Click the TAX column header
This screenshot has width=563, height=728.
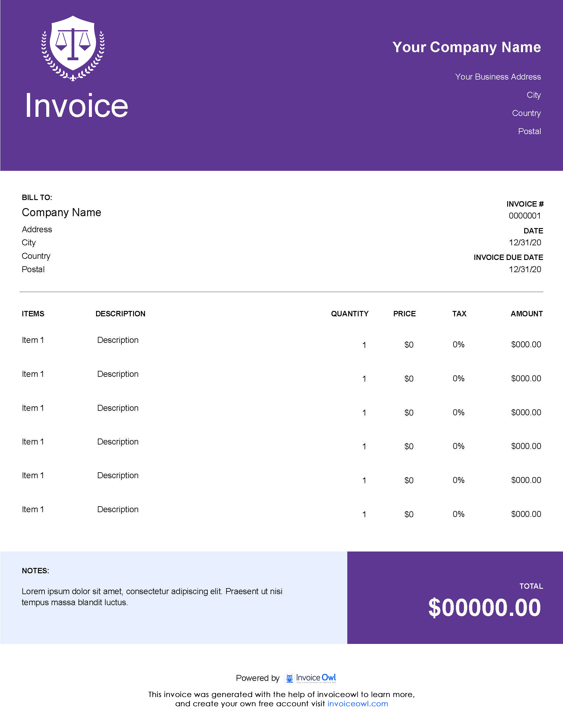click(459, 314)
